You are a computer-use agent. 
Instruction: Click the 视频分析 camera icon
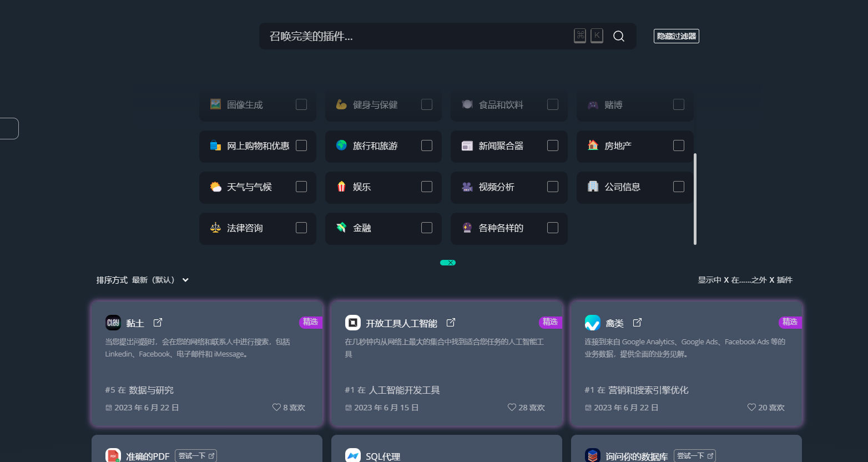click(x=467, y=187)
